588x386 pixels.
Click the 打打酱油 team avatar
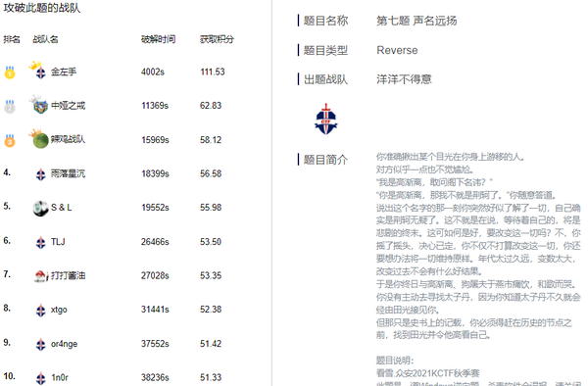40,276
